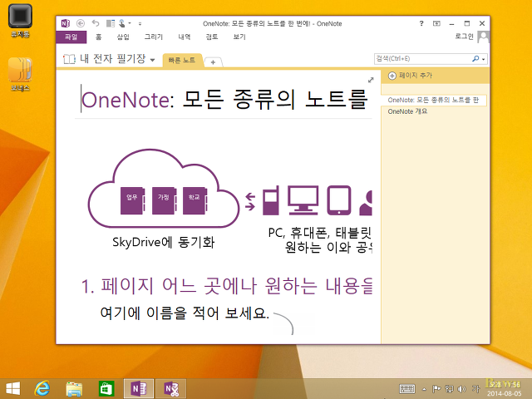Open Ribbon Display Options icon
Image resolution: width=532 pixels, height=399 pixels.
click(436, 23)
